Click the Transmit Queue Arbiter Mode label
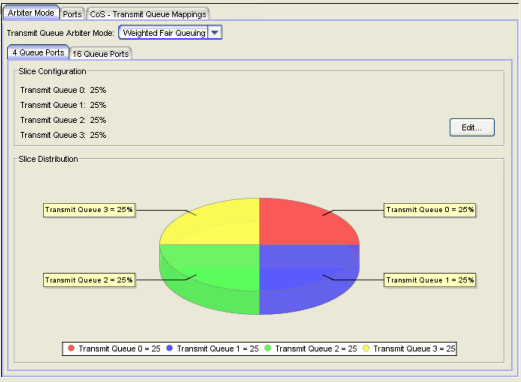The image size is (521, 382). pos(60,33)
